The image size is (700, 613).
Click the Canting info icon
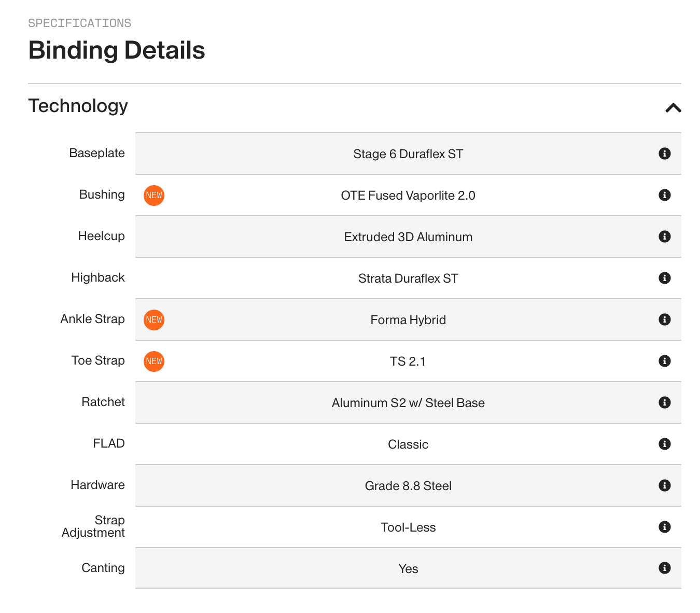pos(664,568)
